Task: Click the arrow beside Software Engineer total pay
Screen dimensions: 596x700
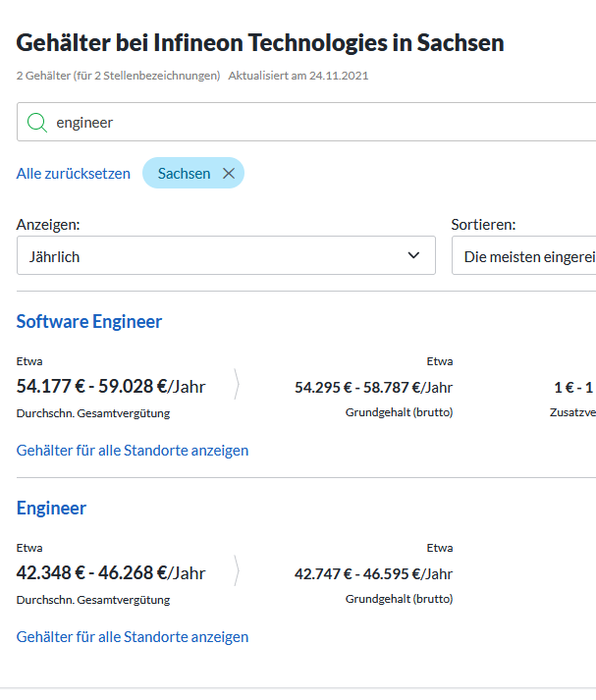Action: [x=237, y=386]
